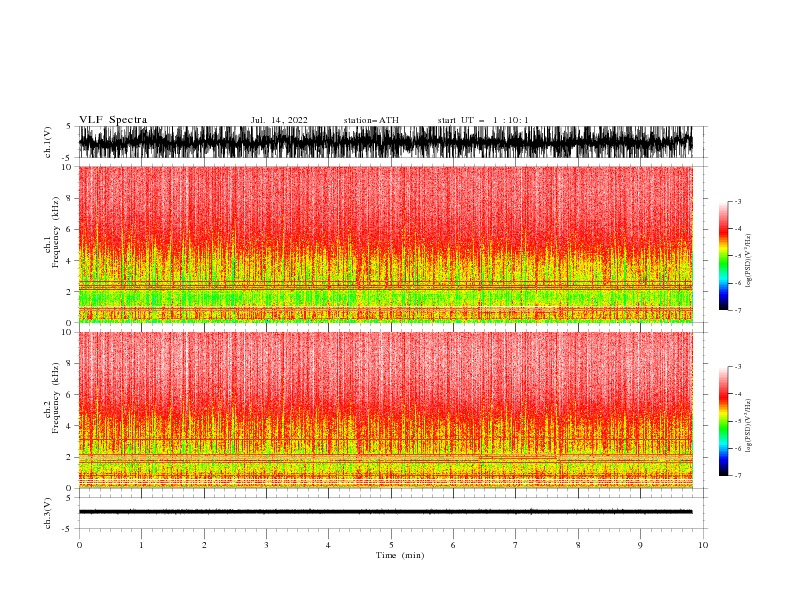Click time tick label '0' on the x-axis
This screenshot has height=612, width=792.
pos(79,545)
